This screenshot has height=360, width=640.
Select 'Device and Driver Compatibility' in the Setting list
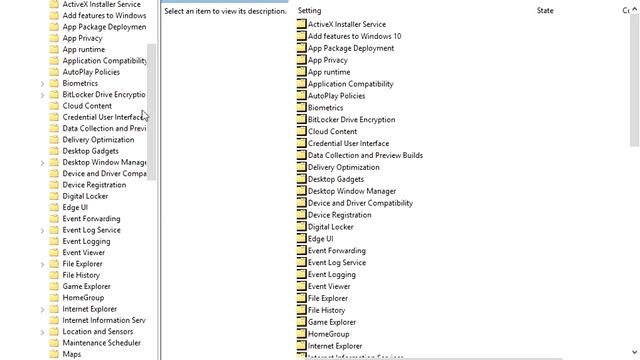click(x=360, y=203)
